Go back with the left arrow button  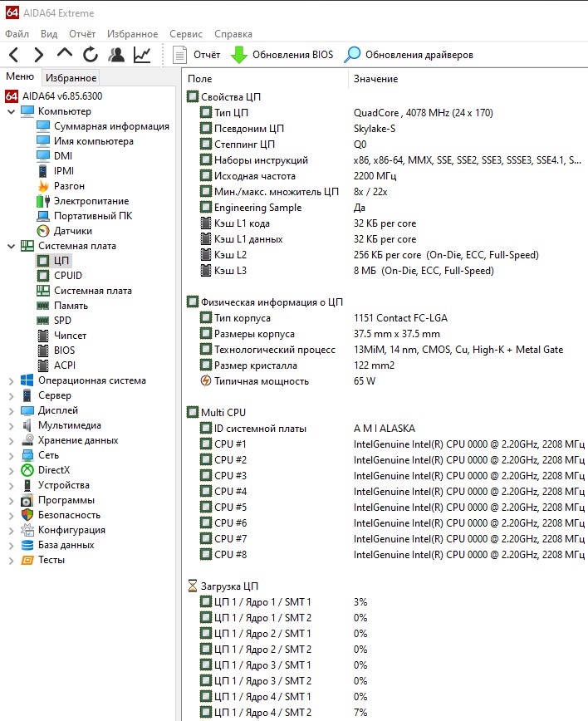[x=14, y=55]
